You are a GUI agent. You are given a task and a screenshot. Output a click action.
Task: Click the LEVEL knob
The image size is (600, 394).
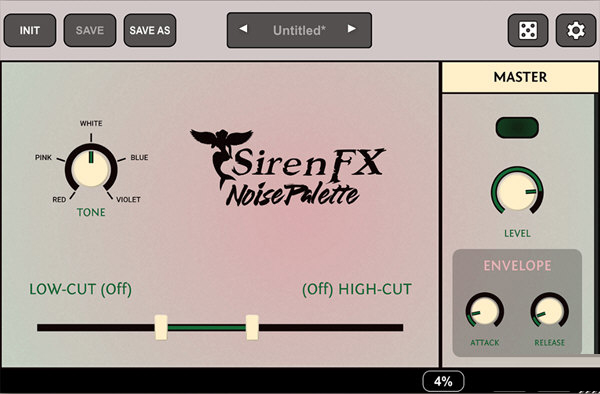point(517,190)
